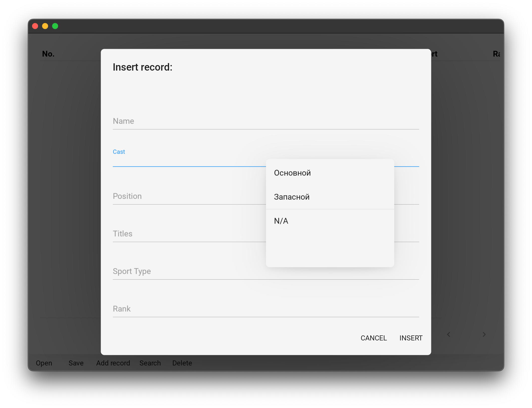
Task: Click into the Titles field
Action: point(188,234)
